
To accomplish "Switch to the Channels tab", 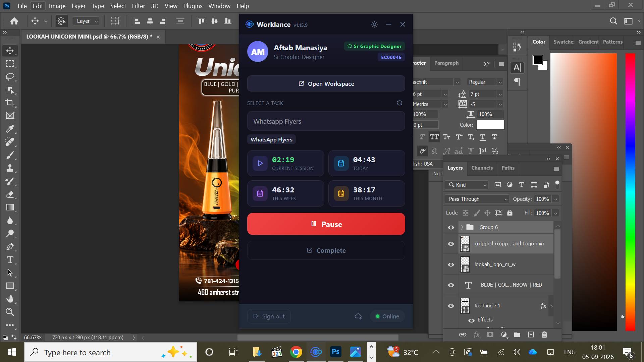I will pyautogui.click(x=482, y=168).
